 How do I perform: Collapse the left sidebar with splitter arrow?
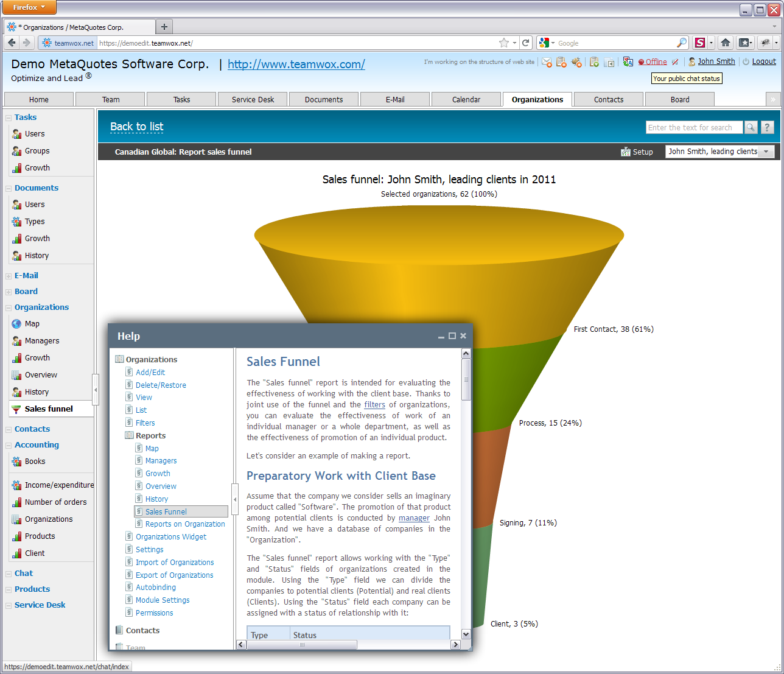click(x=96, y=390)
